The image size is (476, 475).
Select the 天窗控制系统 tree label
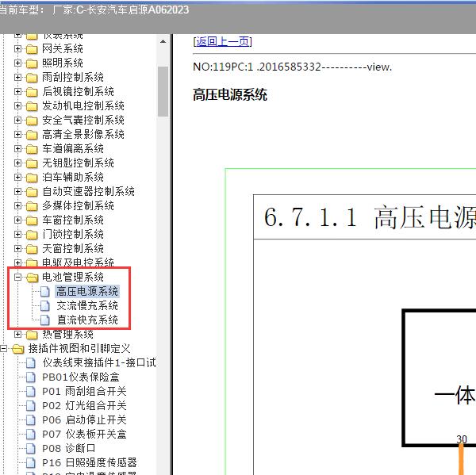coord(73,248)
